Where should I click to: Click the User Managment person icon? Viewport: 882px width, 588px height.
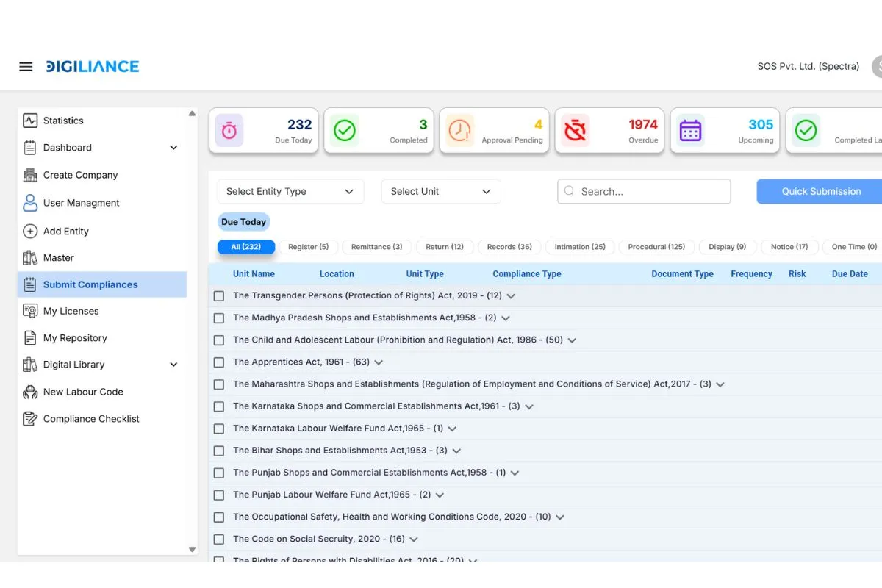[x=30, y=203]
